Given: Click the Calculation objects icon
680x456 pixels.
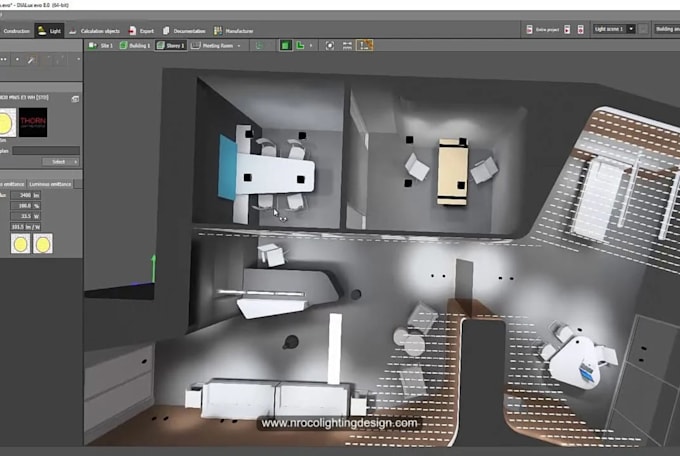Looking at the screenshot, I should click(72, 31).
